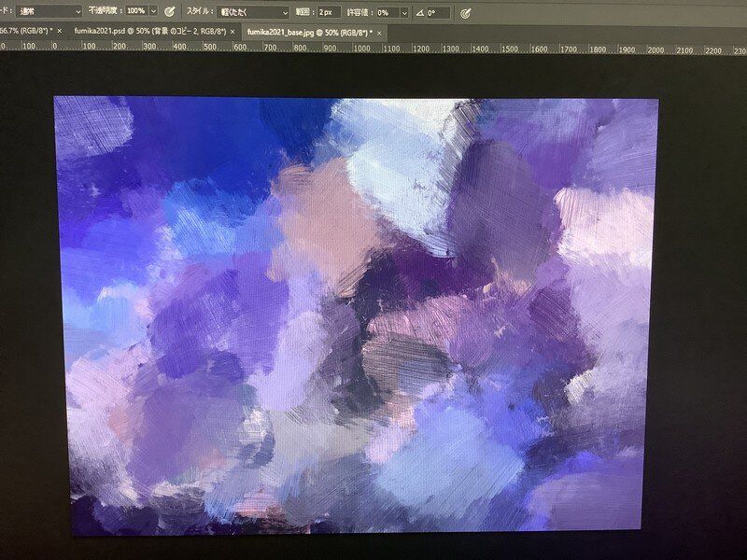The width and height of the screenshot is (747, 560).
Task: Close the 66.7% (RGB/8*) document tab
Action: click(x=63, y=31)
